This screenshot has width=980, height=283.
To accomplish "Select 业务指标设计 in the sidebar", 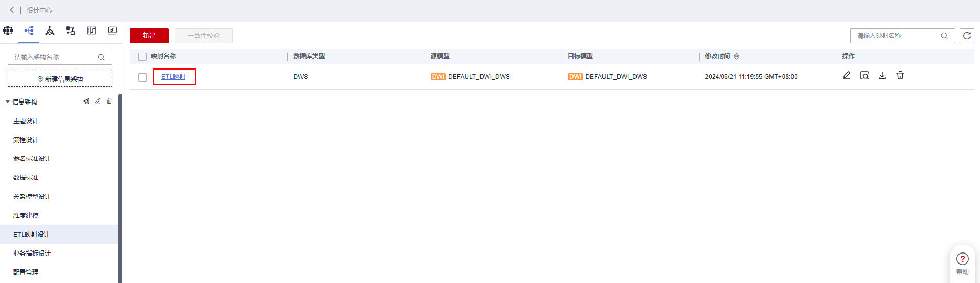I will point(32,254).
